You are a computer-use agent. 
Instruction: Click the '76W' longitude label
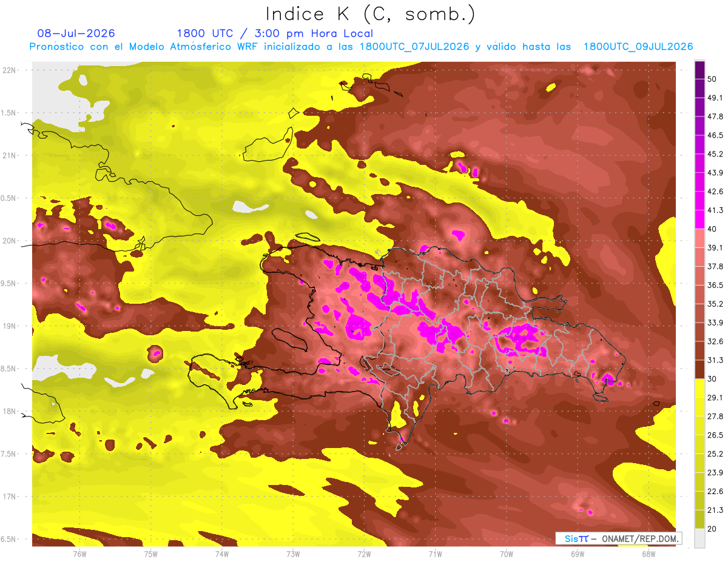pyautogui.click(x=79, y=554)
